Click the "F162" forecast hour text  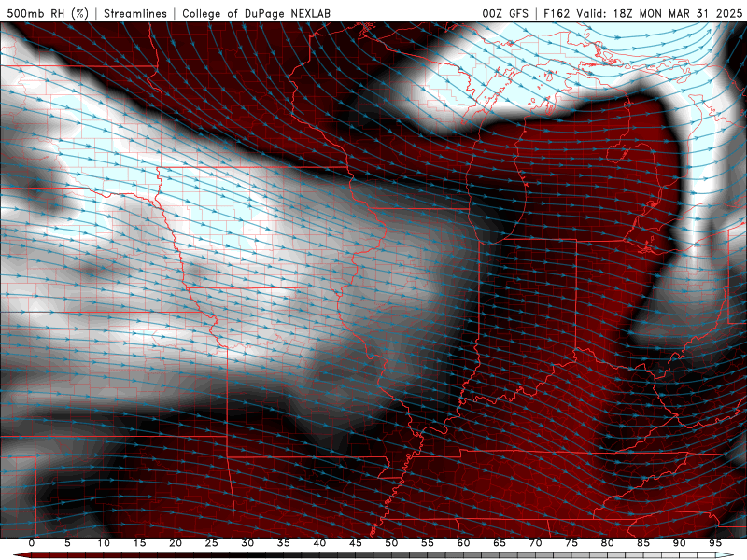click(557, 13)
